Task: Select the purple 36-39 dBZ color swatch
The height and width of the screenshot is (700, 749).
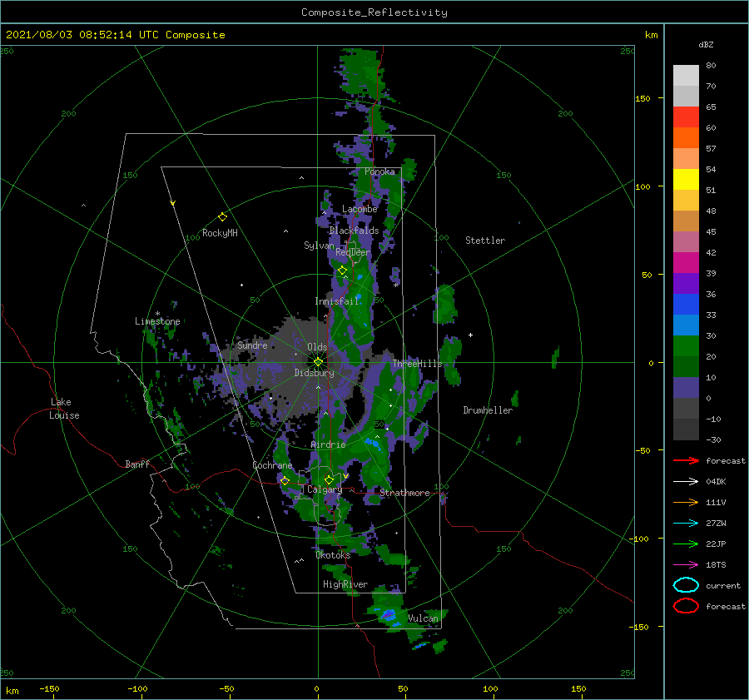Action: tap(686, 283)
